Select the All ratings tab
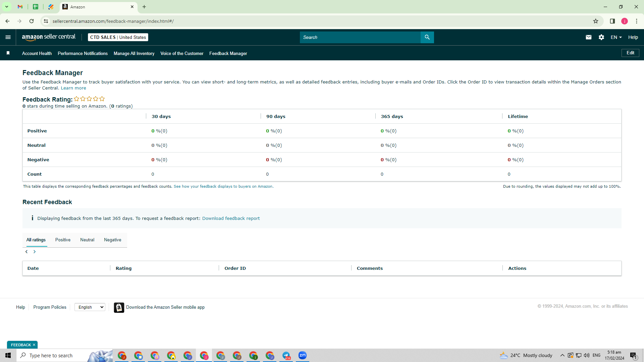Image resolution: width=644 pixels, height=362 pixels. coord(36,240)
